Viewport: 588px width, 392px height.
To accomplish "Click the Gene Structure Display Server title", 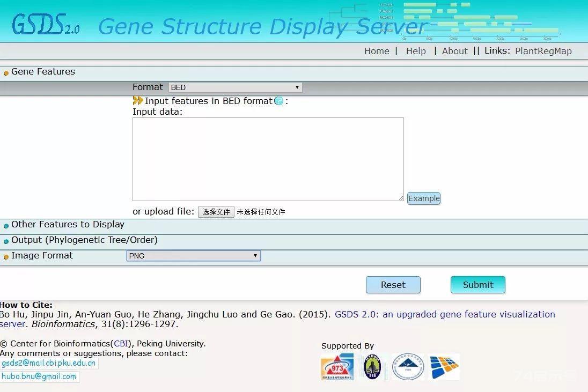I will [262, 27].
